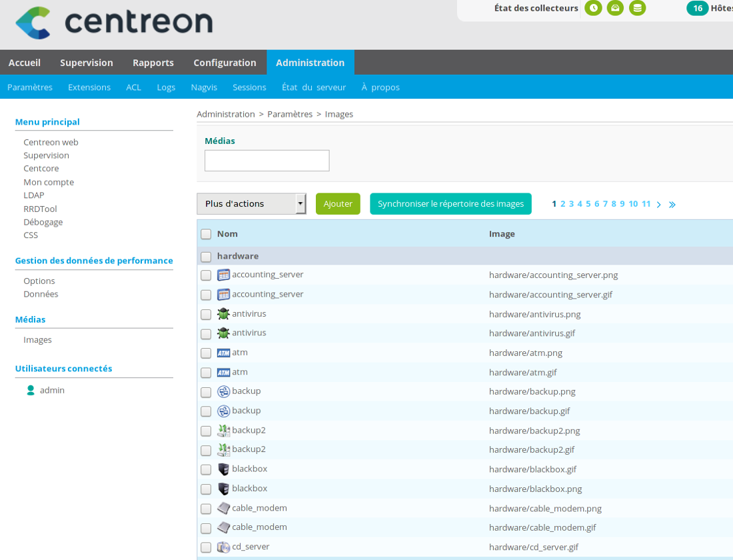The image size is (733, 560).
Task: Click the database status icon near collectors
Action: point(637,9)
